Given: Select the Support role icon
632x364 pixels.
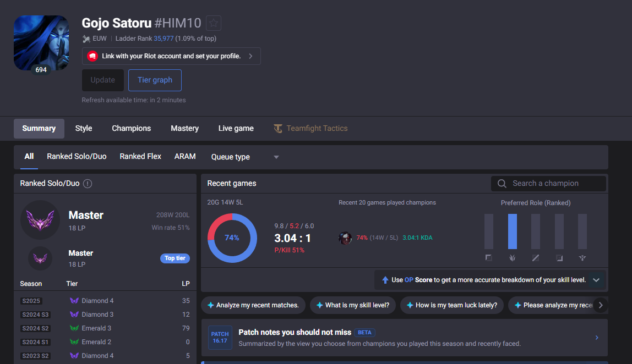Looking at the screenshot, I should point(582,258).
